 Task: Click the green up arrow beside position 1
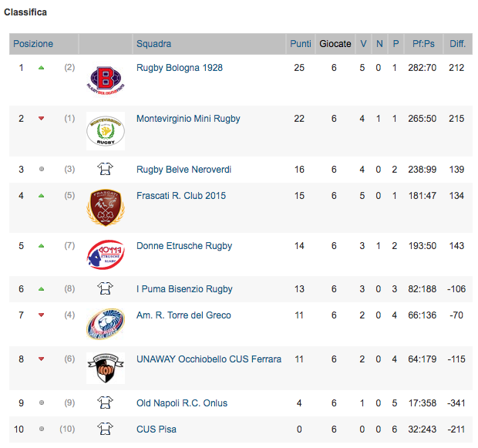[42, 68]
